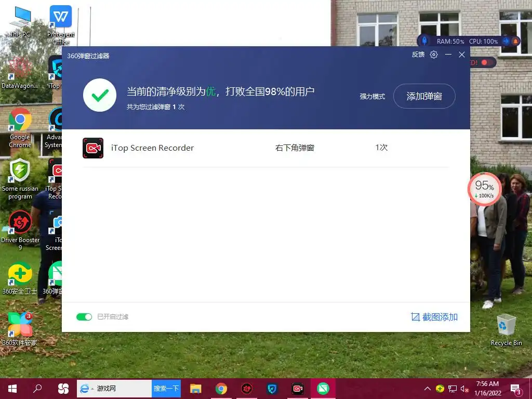
Task: Click rocket boost icon in RAM/CPU widget
Action: (424, 41)
